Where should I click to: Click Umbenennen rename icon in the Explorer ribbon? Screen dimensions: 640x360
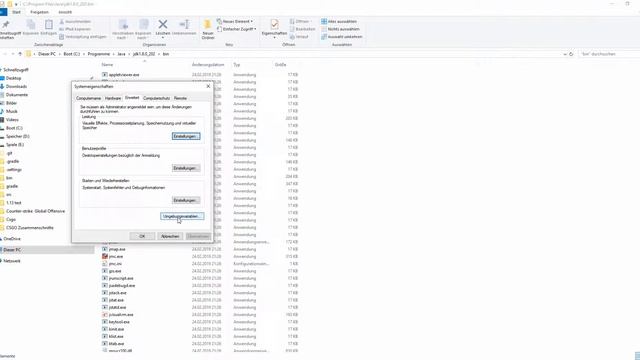[x=184, y=25]
